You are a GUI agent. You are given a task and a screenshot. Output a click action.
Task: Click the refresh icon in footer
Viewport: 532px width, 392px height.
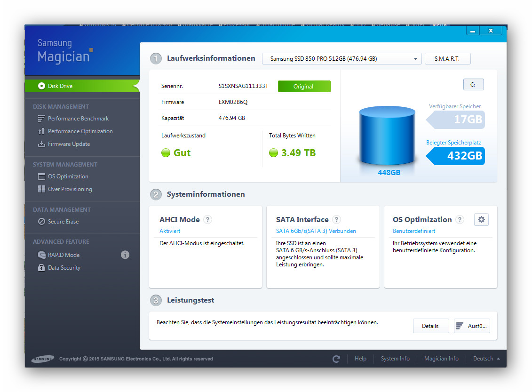click(336, 359)
